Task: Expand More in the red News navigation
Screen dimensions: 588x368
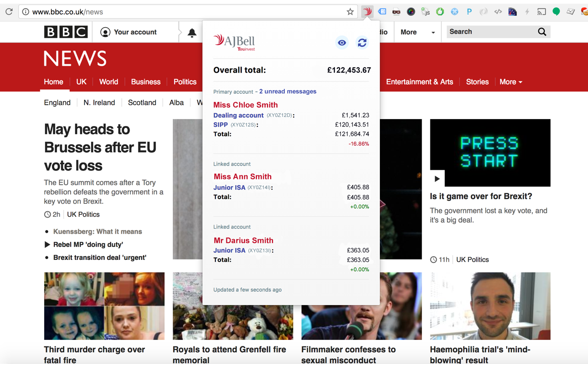Action: [511, 82]
